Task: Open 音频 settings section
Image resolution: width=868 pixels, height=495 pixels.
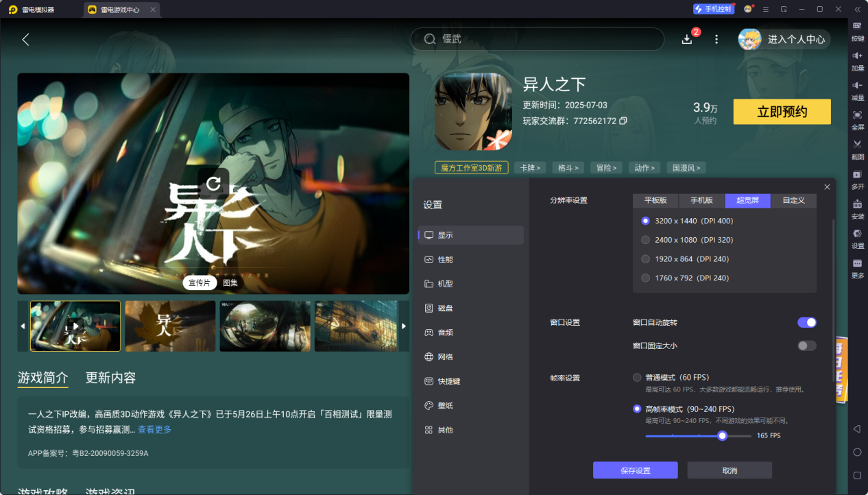Action: click(471, 333)
